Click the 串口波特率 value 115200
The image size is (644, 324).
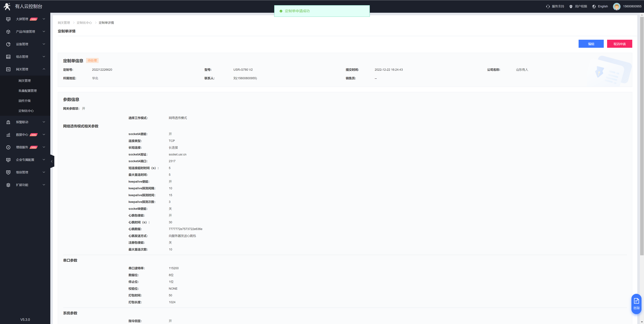[x=174, y=268]
